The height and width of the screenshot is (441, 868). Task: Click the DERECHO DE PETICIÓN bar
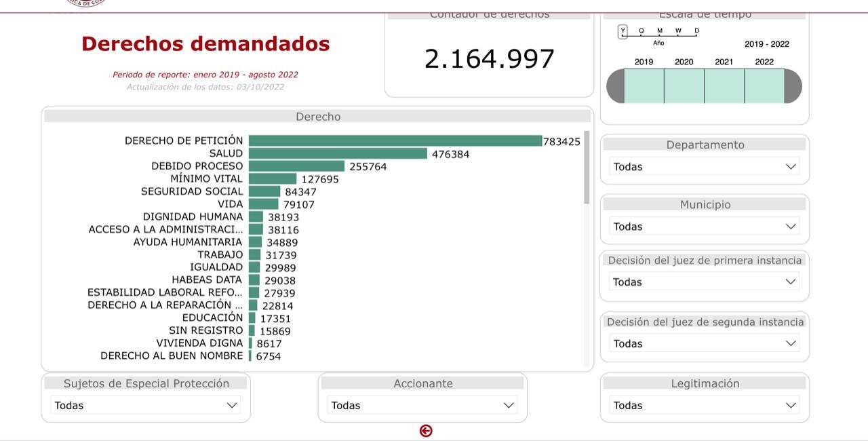(x=395, y=141)
